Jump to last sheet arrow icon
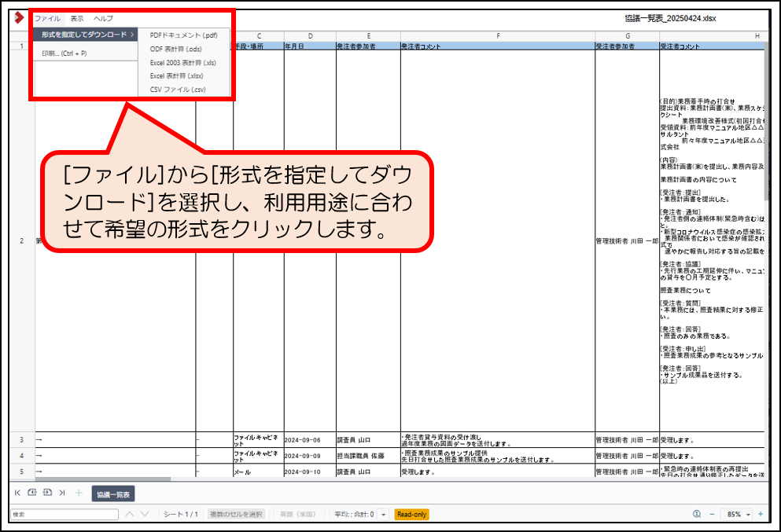 [x=62, y=493]
